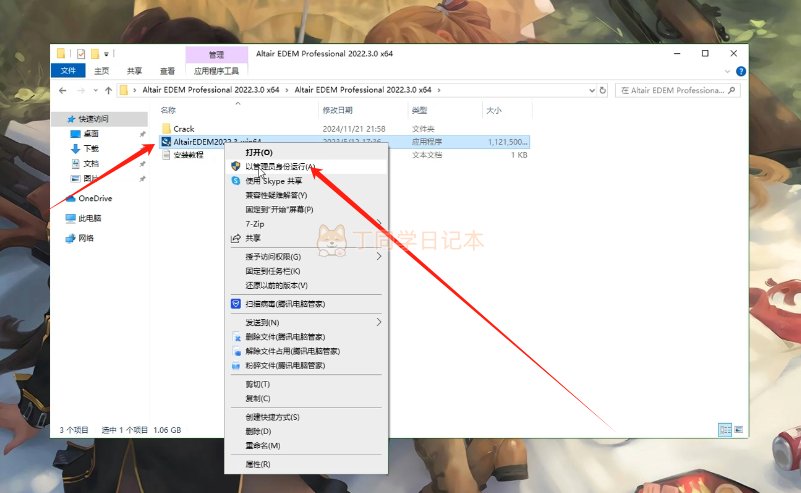Unpin 桌面 using its pin icon

(143, 134)
